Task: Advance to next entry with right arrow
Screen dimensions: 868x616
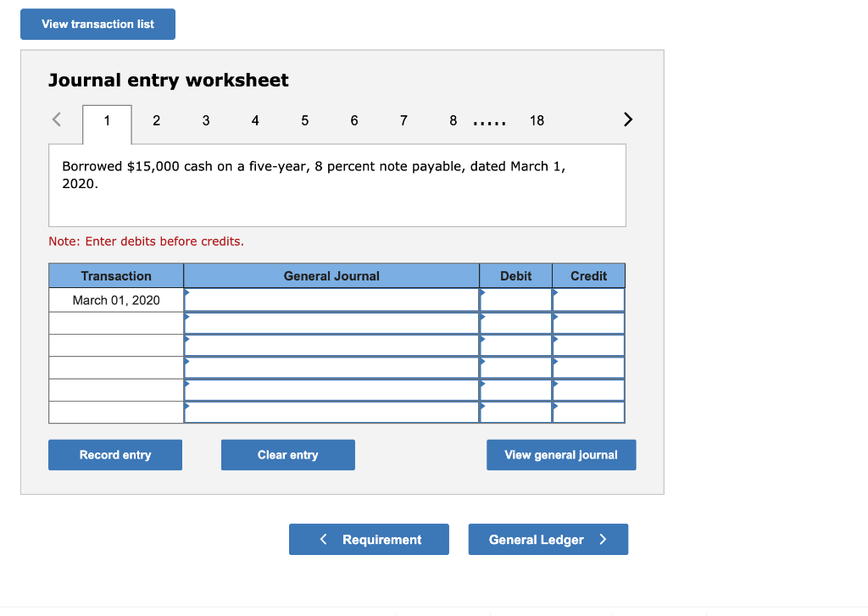Action: click(x=628, y=119)
